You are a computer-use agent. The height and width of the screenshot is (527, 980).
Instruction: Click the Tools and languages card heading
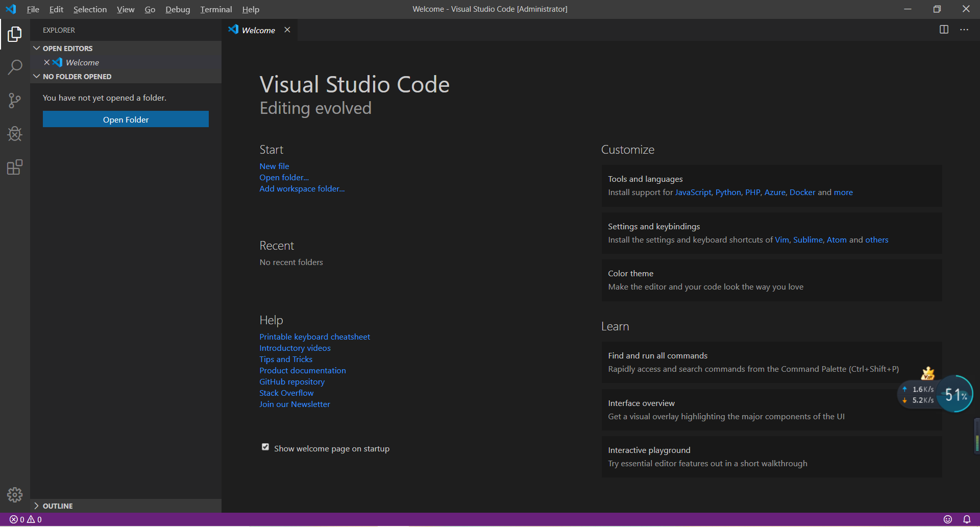point(645,179)
